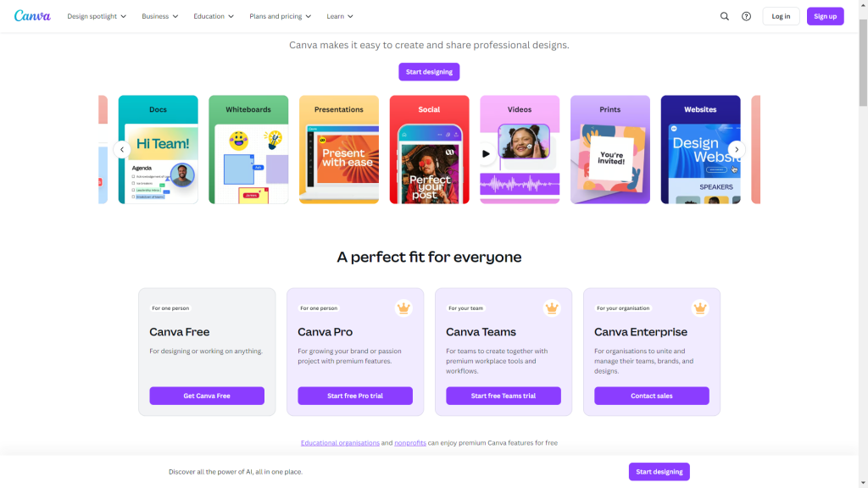Viewport: 868px width, 488px height.
Task: Click the help question mark icon
Action: 746,16
